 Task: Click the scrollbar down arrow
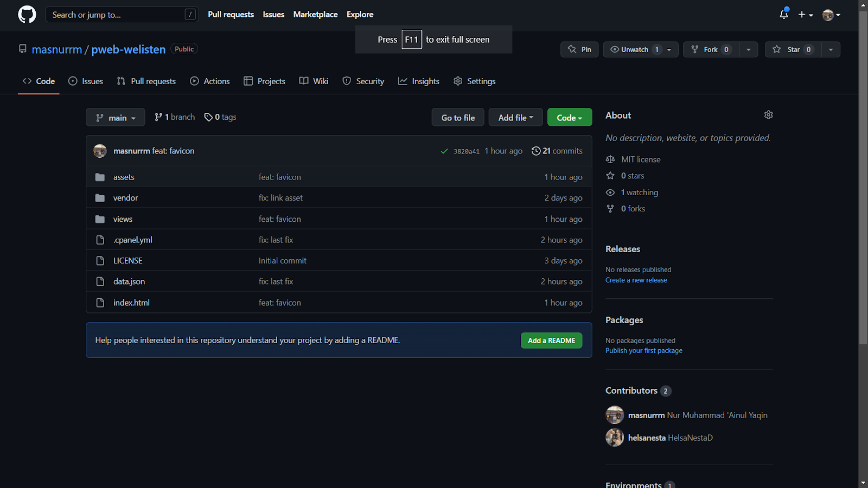click(863, 483)
